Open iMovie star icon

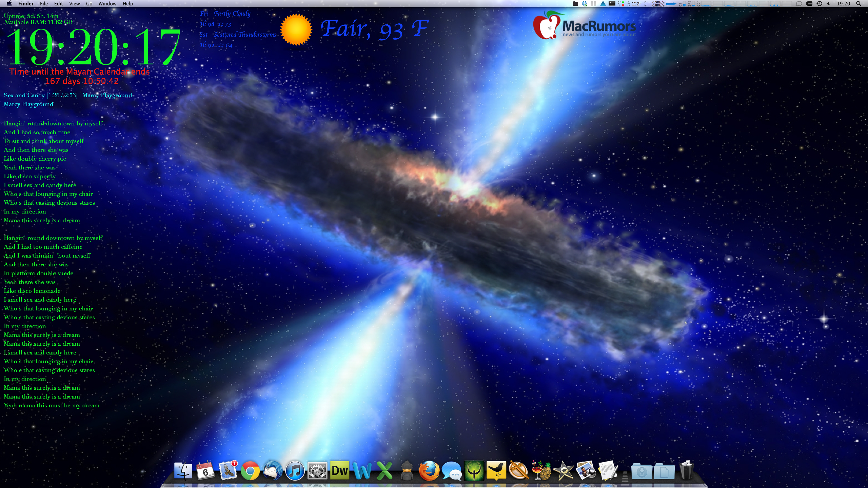(x=564, y=471)
